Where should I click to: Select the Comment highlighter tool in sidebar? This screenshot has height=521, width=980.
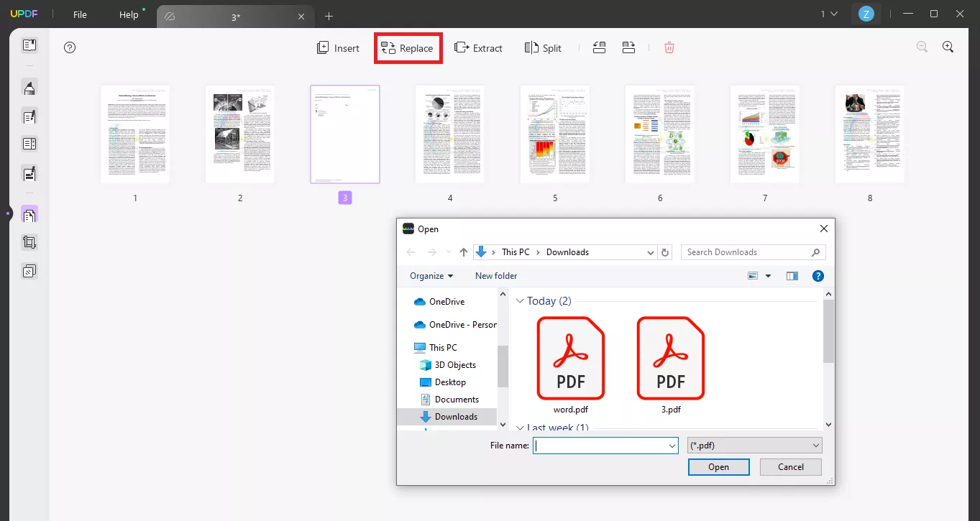[29, 88]
